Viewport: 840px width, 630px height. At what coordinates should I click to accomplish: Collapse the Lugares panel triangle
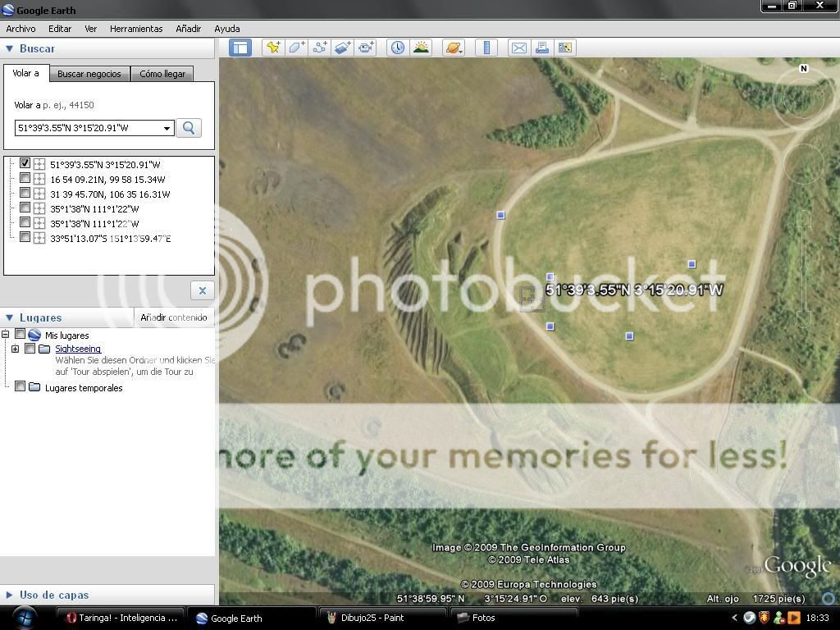pyautogui.click(x=9, y=317)
